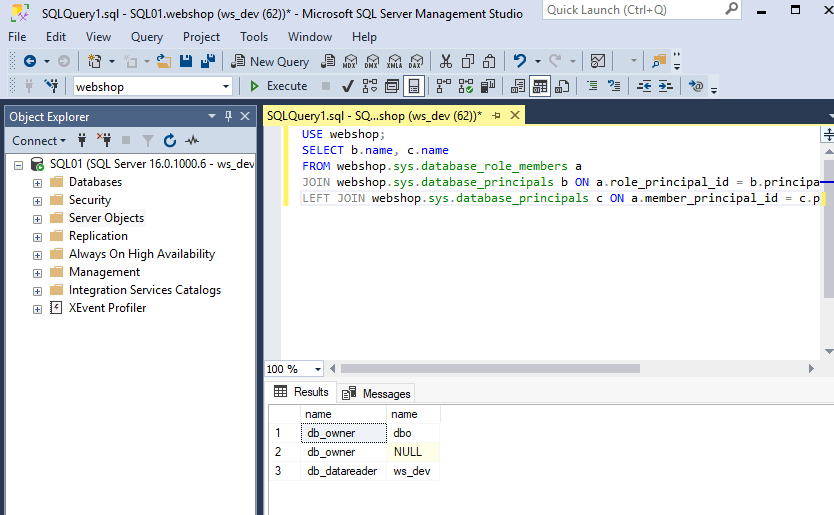Image resolution: width=834 pixels, height=515 pixels.
Task: Select the NULL cell in results
Action: [413, 452]
